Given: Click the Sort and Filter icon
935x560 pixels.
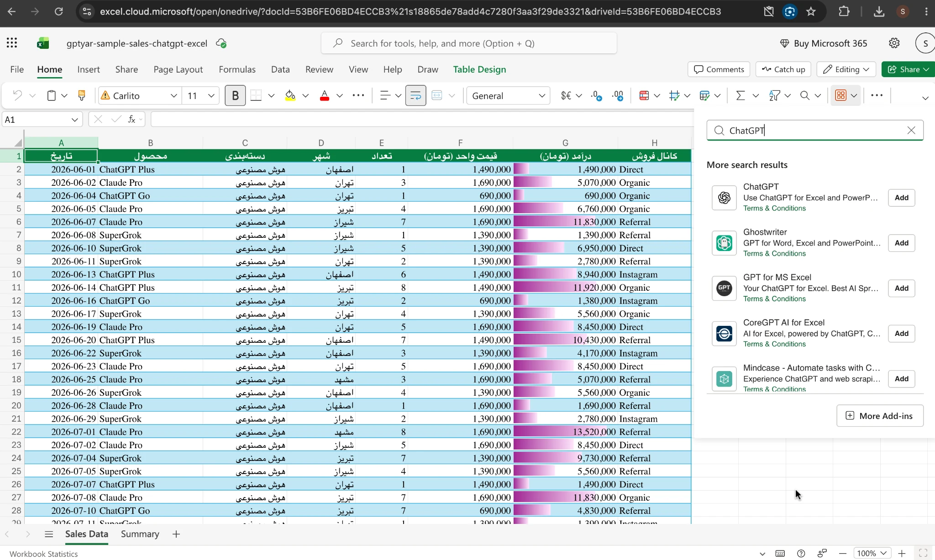Looking at the screenshot, I should pyautogui.click(x=774, y=95).
